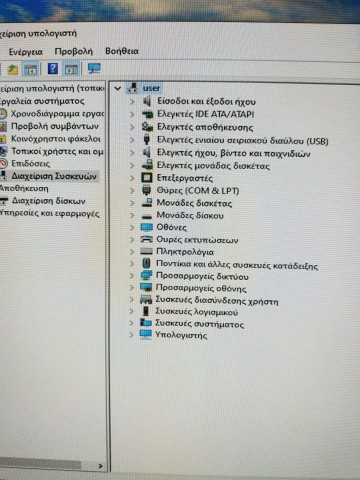This screenshot has height=480, width=360.
Task: Open the Ενέργεια menu
Action: (x=26, y=52)
